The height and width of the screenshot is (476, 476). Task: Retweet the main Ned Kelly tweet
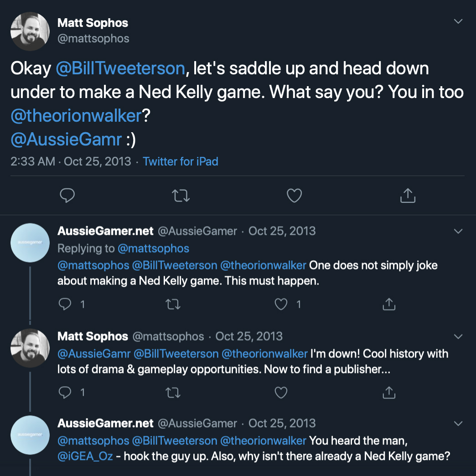coord(181,196)
